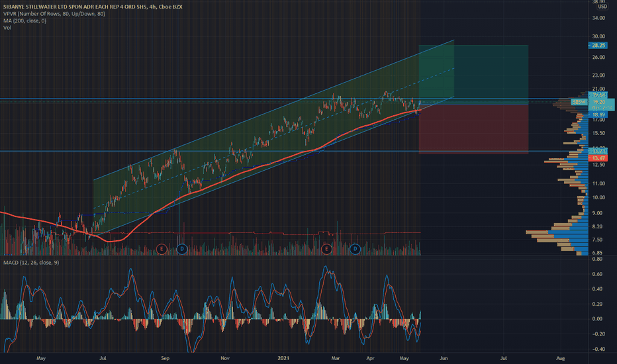This screenshot has height=364, width=617.
Task: Click the 26.00 price axis label
Action: 598,58
